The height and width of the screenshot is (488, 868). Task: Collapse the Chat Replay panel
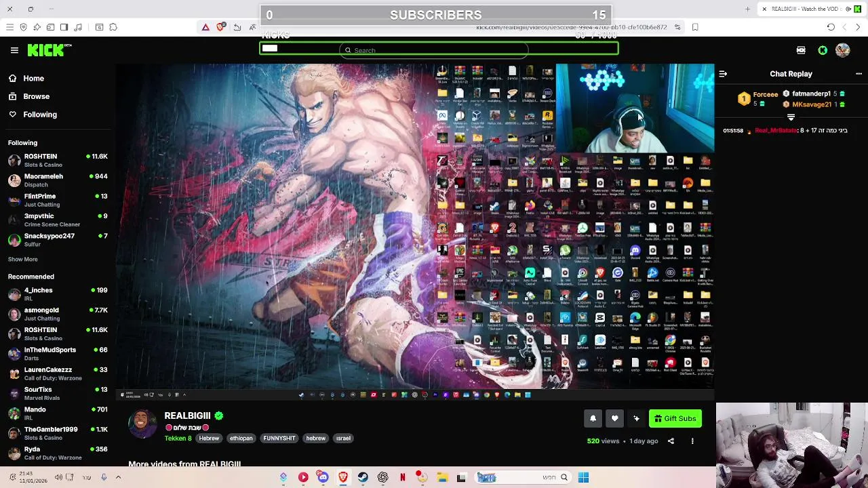(723, 74)
